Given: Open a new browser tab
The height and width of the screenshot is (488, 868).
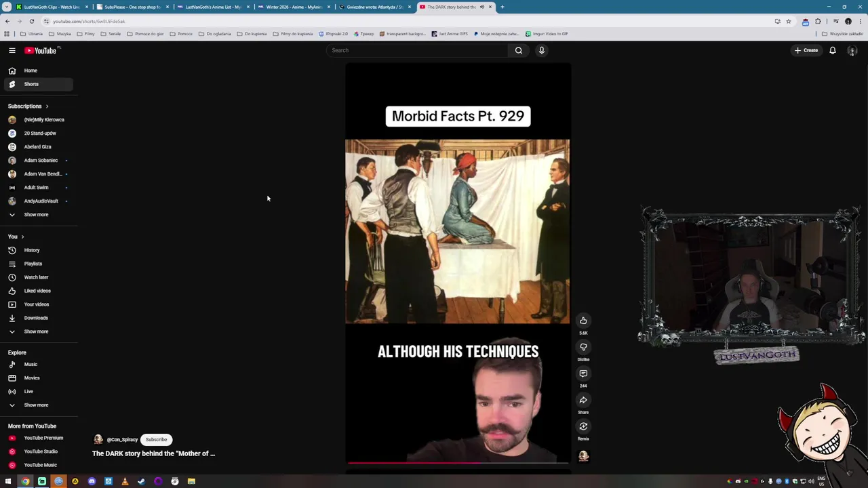Looking at the screenshot, I should click(x=502, y=7).
